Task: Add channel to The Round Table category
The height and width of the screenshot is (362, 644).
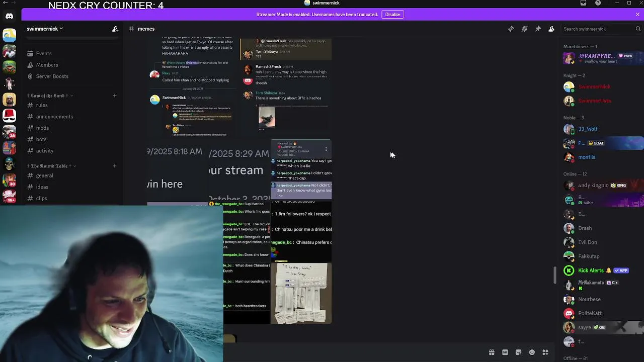Action: coord(115,166)
